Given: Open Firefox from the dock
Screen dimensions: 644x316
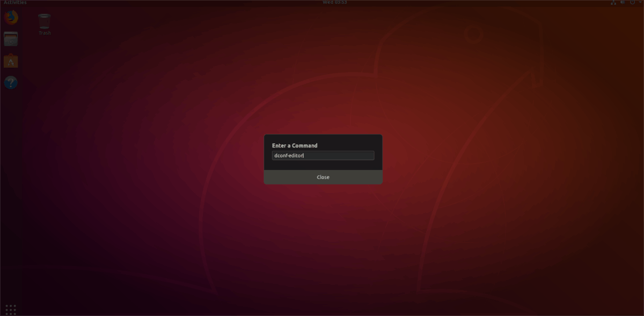Looking at the screenshot, I should coord(11,18).
